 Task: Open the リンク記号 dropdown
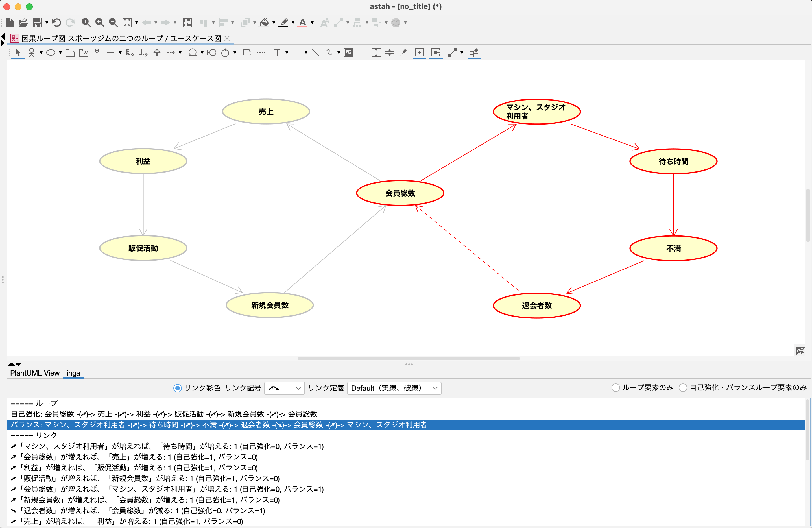click(284, 388)
